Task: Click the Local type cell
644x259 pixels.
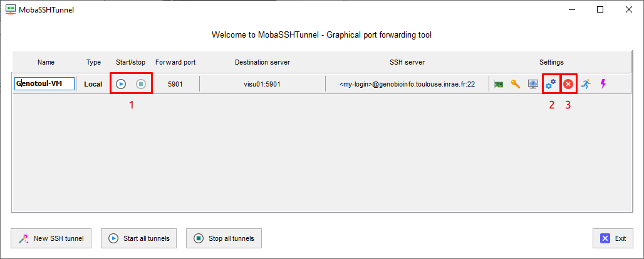Action: click(93, 84)
